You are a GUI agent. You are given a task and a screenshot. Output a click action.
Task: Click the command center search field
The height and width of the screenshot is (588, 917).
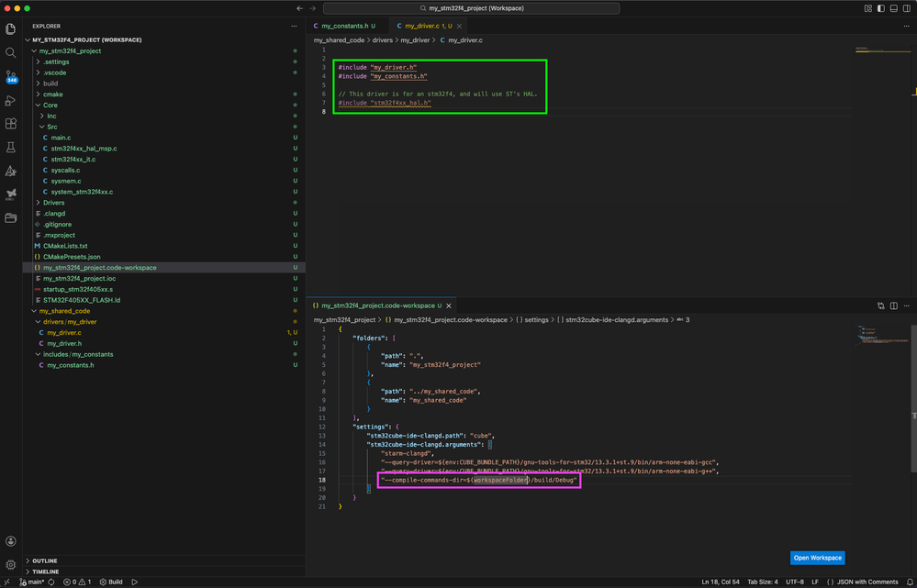pyautogui.click(x=471, y=8)
